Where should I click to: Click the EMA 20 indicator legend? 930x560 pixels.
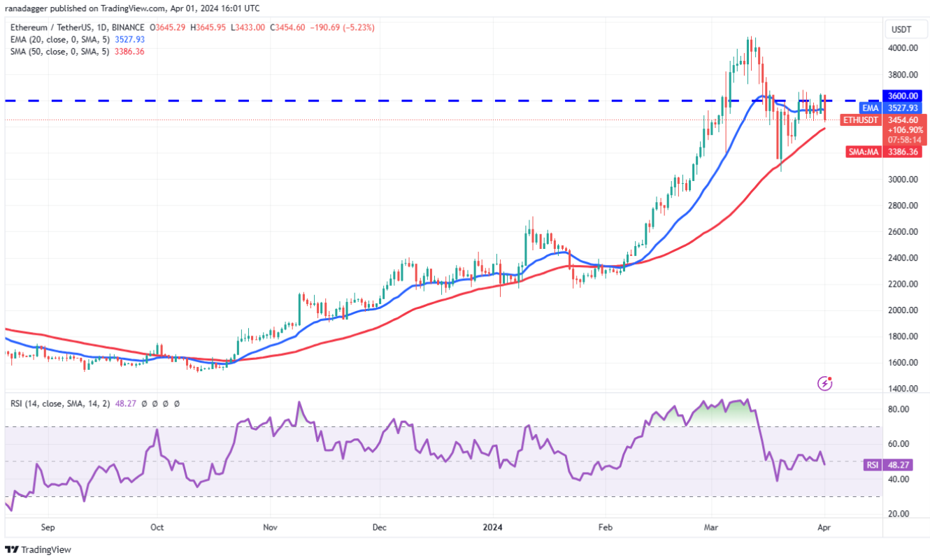(77, 39)
